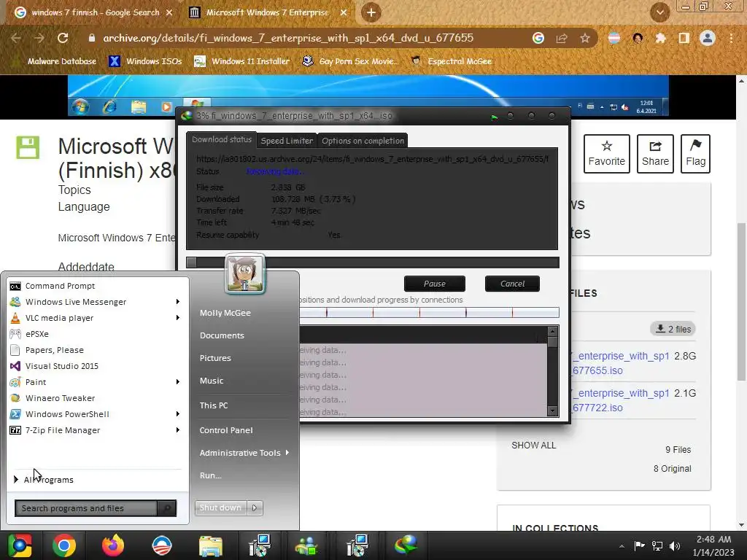Image resolution: width=747 pixels, height=560 pixels.
Task: Expand 7-Zip File Manager submenu arrow
Action: 178,430
